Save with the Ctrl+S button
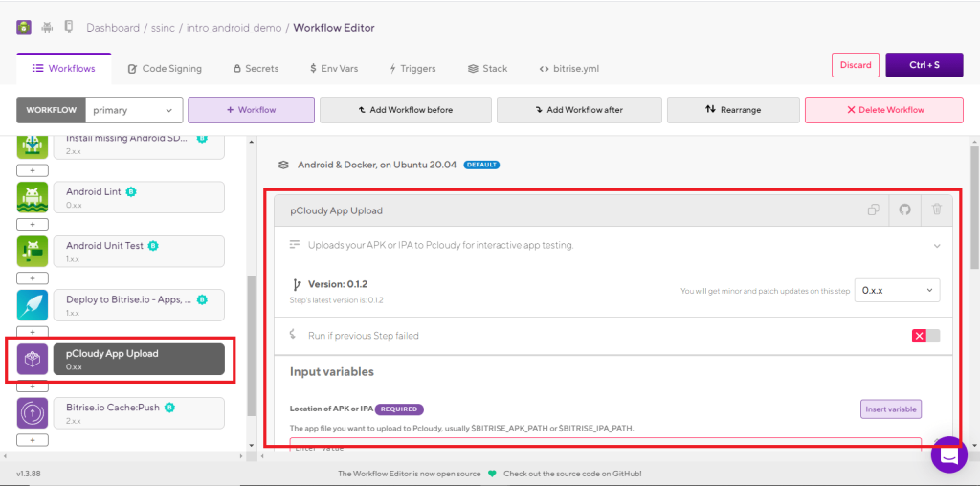 click(x=924, y=65)
